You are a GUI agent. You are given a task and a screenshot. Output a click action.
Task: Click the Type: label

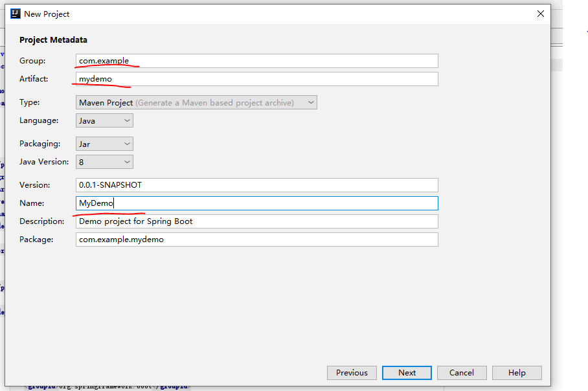[x=29, y=102]
